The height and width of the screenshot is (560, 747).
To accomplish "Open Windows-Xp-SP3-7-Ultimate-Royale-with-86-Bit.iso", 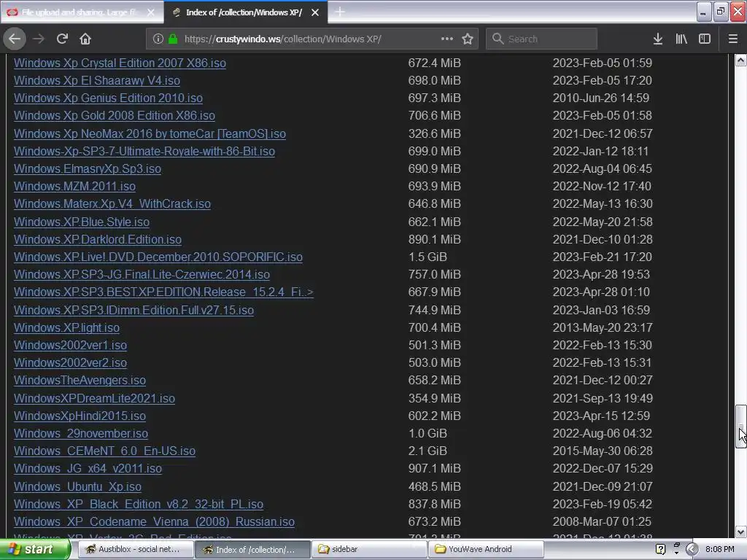I will (x=144, y=152).
